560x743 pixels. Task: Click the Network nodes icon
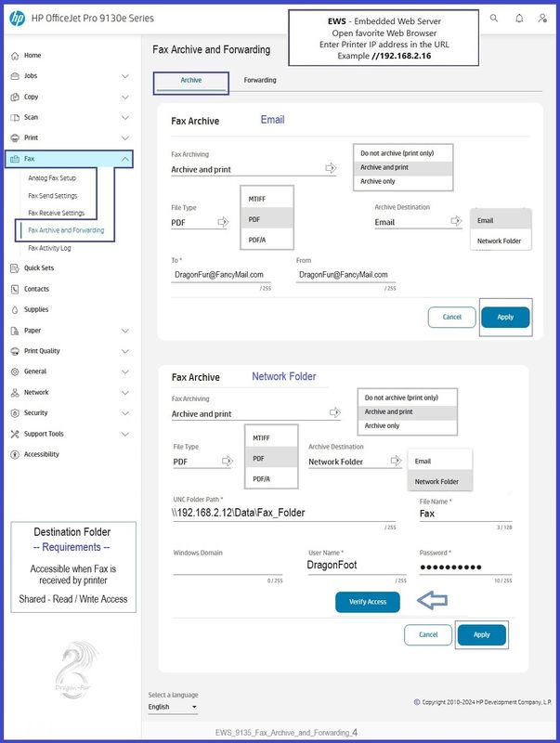[15, 392]
